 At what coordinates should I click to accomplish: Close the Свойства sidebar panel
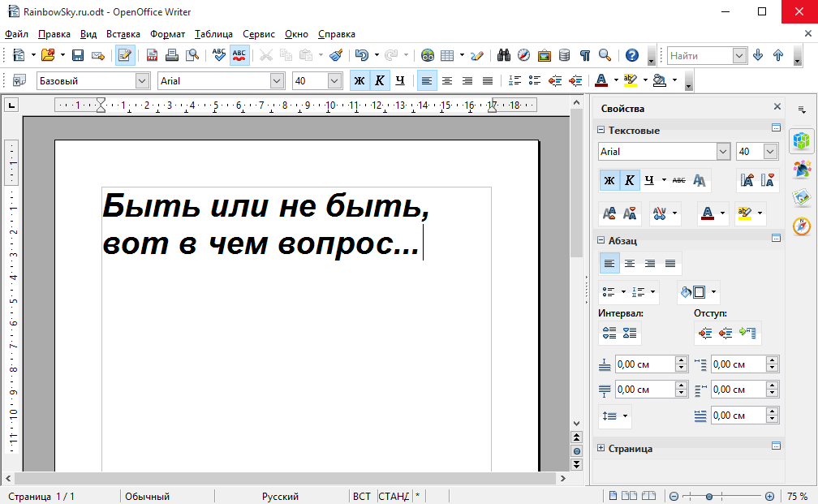(777, 106)
